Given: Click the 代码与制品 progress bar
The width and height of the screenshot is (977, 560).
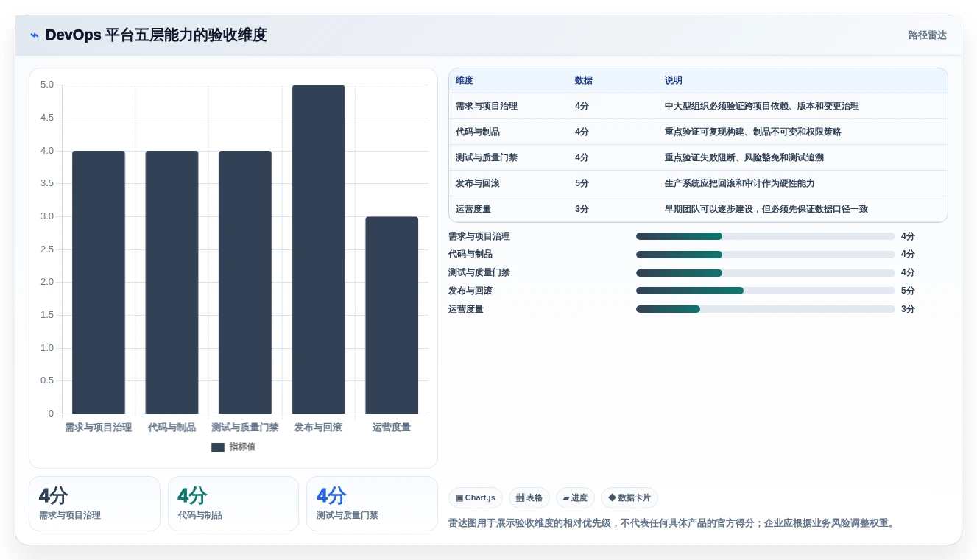Looking at the screenshot, I should click(765, 255).
